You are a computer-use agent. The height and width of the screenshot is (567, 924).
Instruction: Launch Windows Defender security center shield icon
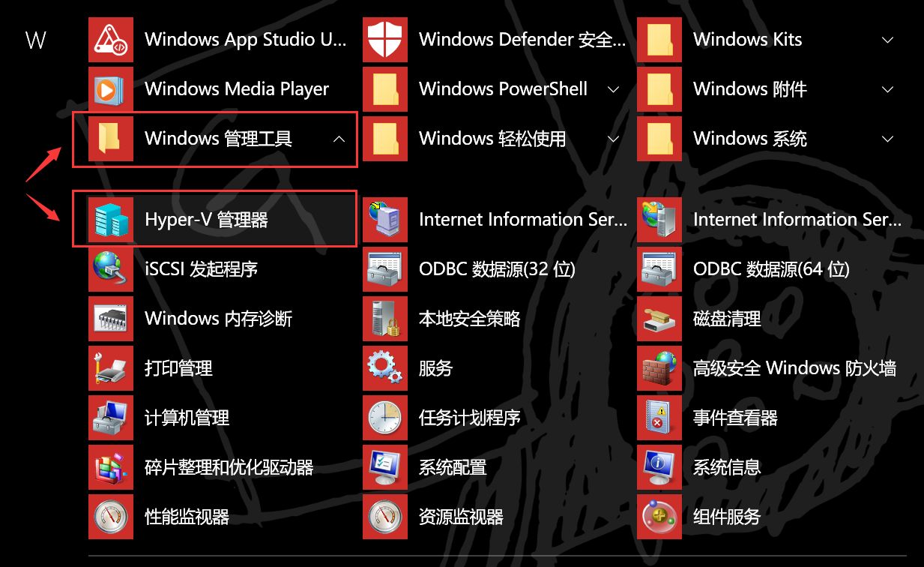point(385,39)
